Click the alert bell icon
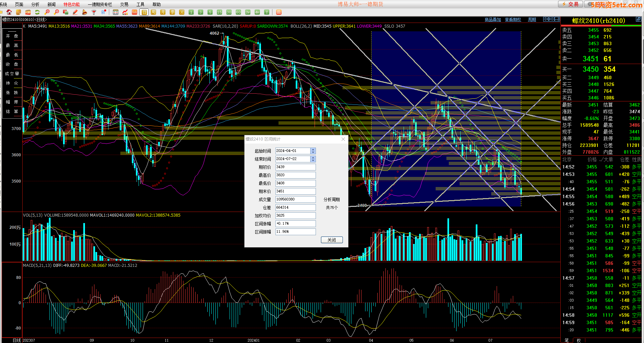Viewport: 644px width, 343px height. (x=85, y=12)
